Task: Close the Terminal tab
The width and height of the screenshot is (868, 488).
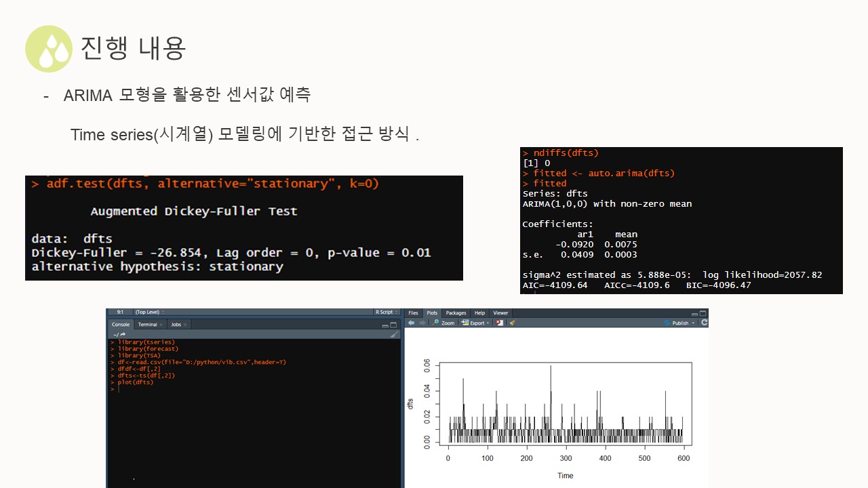Action: pyautogui.click(x=161, y=325)
